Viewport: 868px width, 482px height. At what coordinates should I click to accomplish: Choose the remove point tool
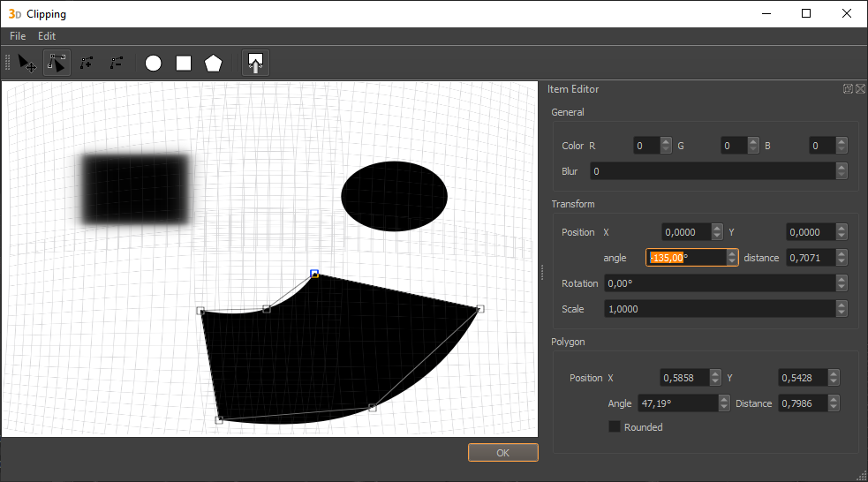[x=116, y=63]
